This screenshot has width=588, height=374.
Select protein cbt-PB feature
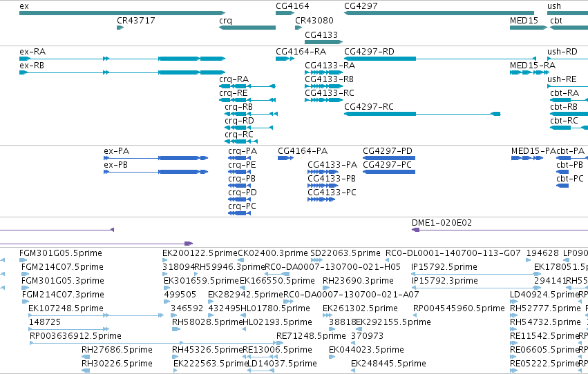click(x=562, y=172)
